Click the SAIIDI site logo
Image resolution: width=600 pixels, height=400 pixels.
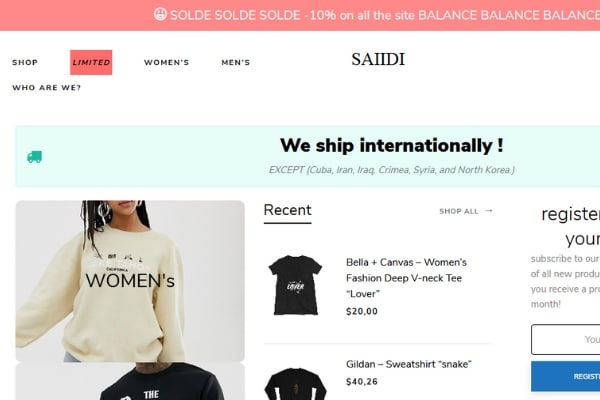tap(378, 59)
